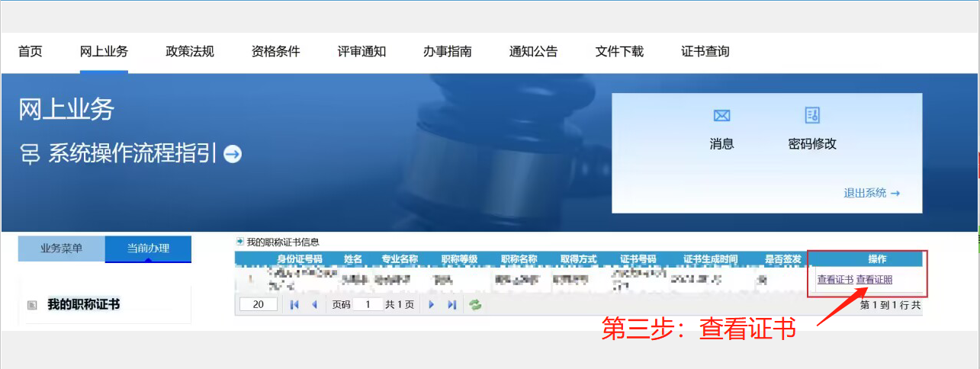
Task: Click the arrow icon beside 系统操作流程指引
Action: (x=233, y=154)
